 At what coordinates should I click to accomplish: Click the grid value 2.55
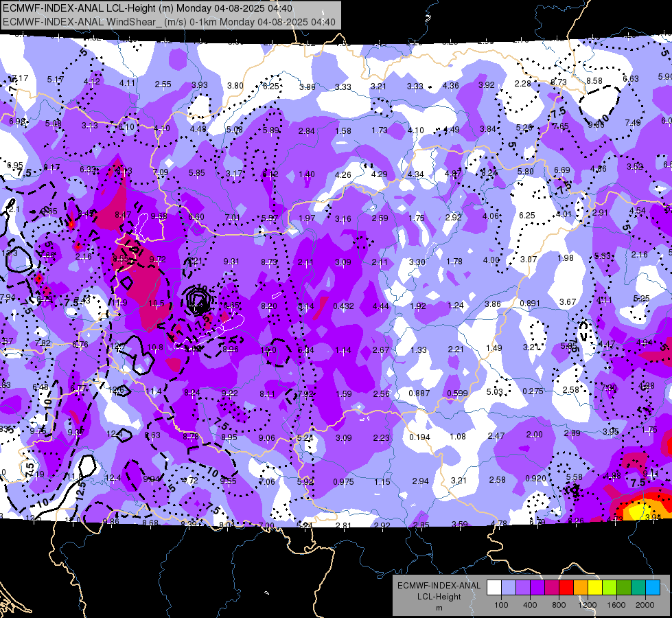(163, 84)
